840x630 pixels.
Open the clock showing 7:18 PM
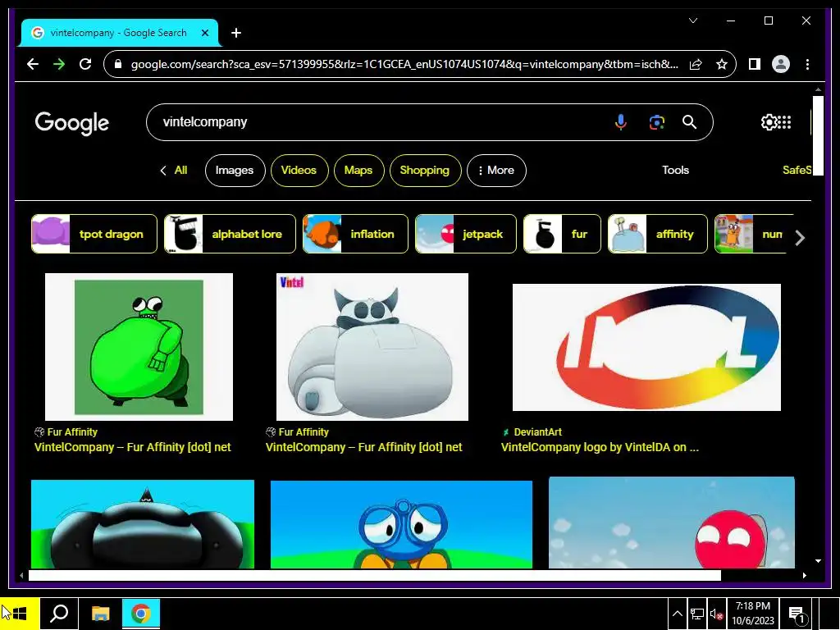coord(753,614)
